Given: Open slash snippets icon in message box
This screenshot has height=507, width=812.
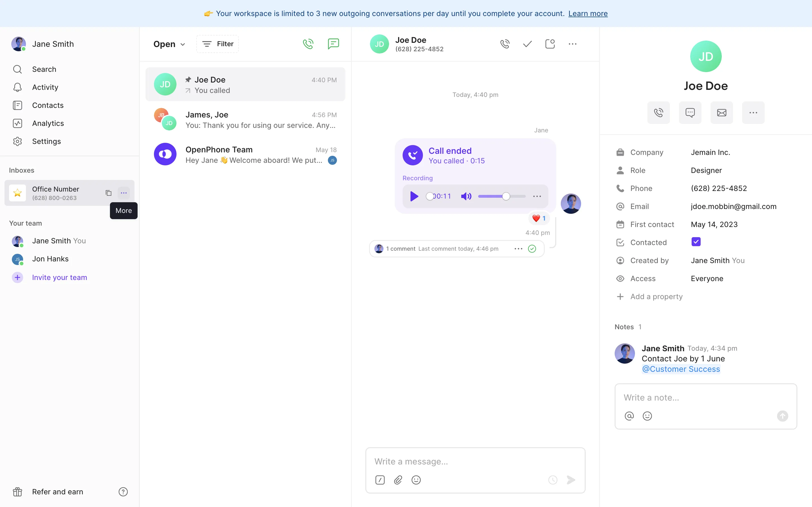Looking at the screenshot, I should click(380, 480).
